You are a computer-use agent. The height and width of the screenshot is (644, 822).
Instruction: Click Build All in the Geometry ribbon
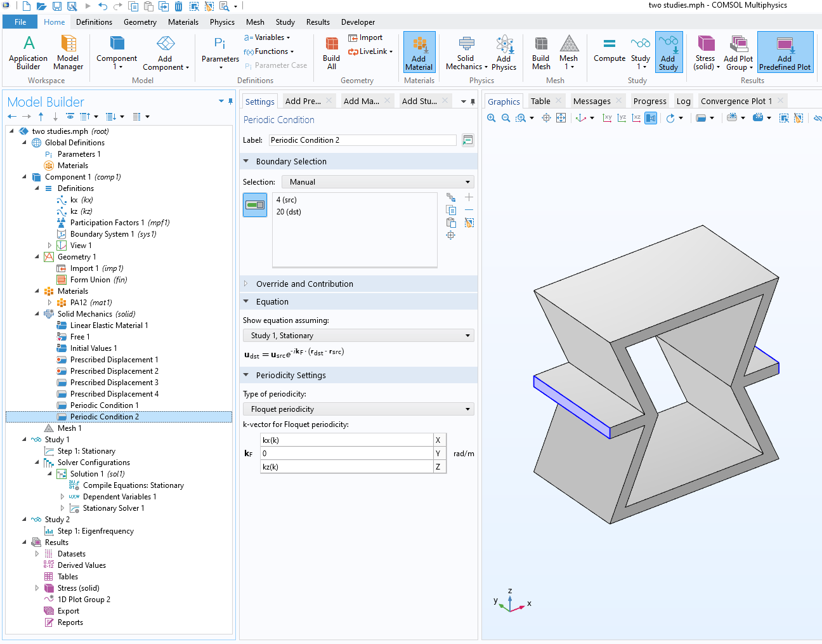(331, 53)
